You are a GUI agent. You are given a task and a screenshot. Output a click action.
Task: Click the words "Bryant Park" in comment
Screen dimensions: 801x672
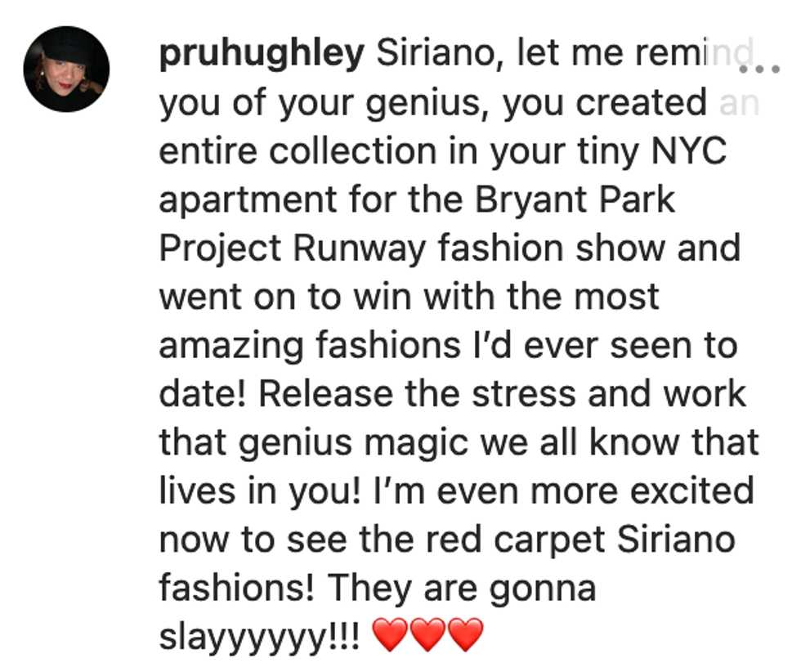click(575, 199)
